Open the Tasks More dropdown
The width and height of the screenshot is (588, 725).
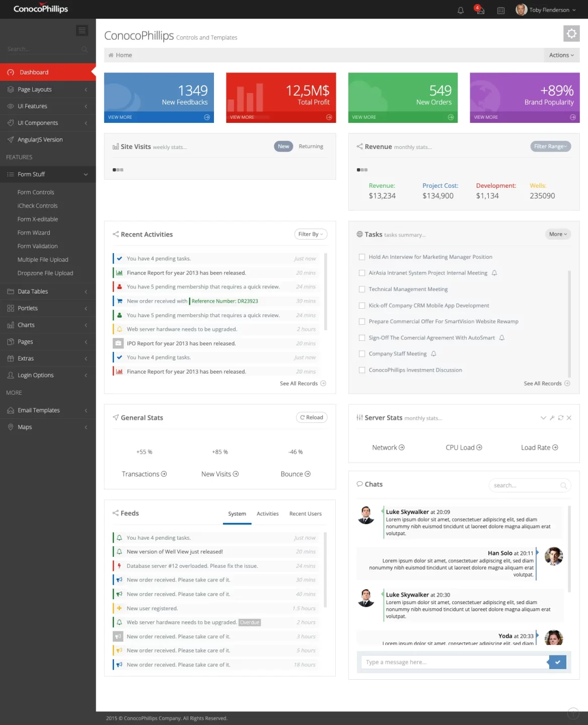558,234
